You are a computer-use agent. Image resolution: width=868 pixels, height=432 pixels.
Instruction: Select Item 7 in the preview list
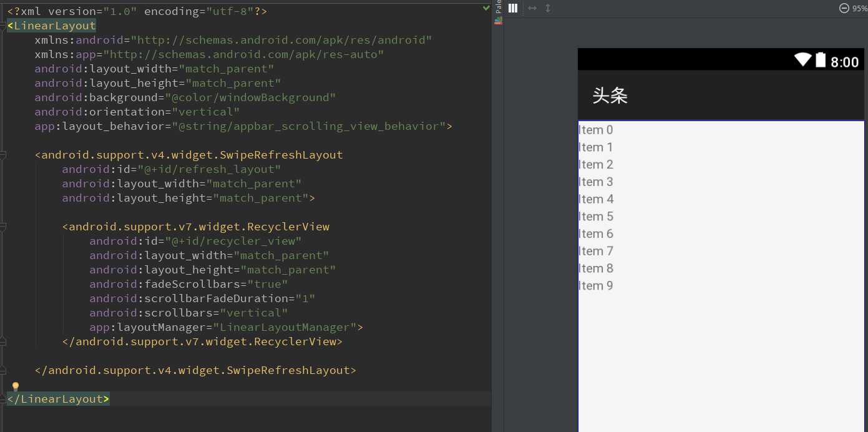coord(596,251)
